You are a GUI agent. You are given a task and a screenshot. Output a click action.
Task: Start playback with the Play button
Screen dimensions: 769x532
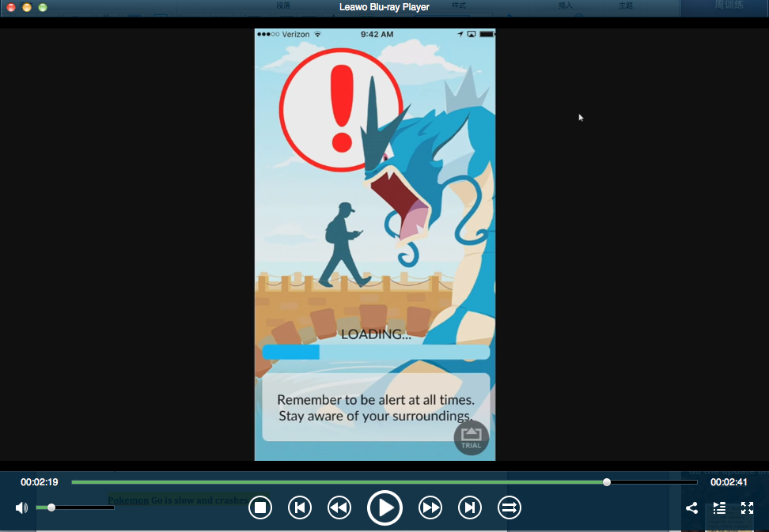(384, 507)
